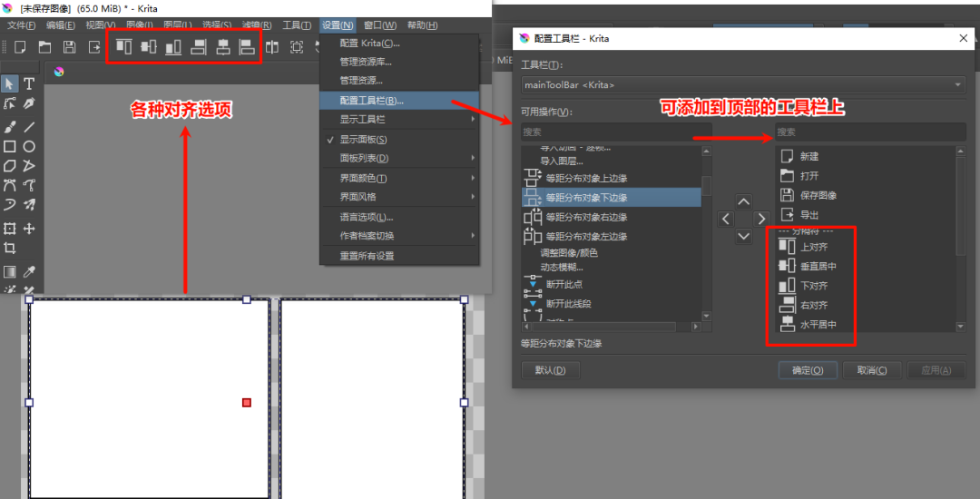Open the mainToolBar <Krita> combo box

coord(743,84)
